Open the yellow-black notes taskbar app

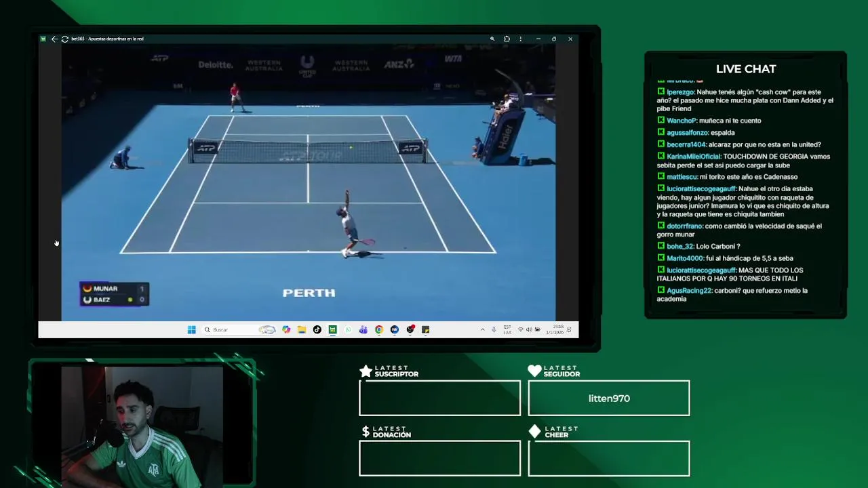[x=425, y=329]
